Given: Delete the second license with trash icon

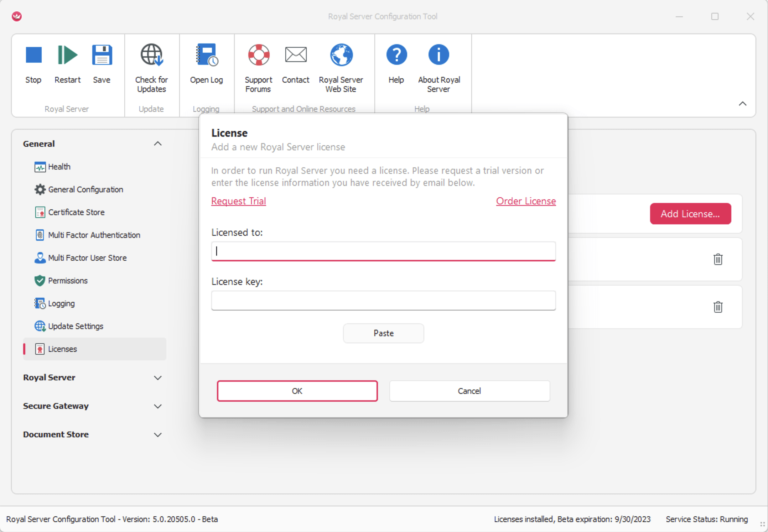Looking at the screenshot, I should coord(718,307).
